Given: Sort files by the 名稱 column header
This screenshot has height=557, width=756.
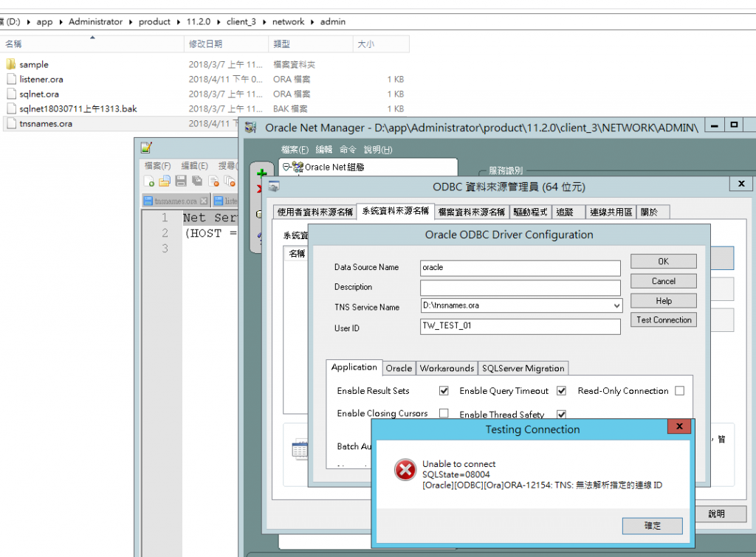Looking at the screenshot, I should pos(92,44).
